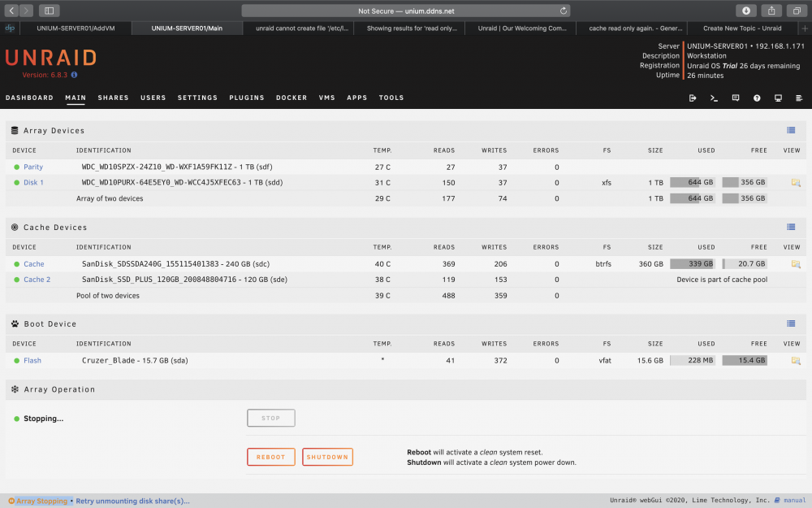Click the help question mark icon
The width and height of the screenshot is (812, 508).
tap(757, 98)
